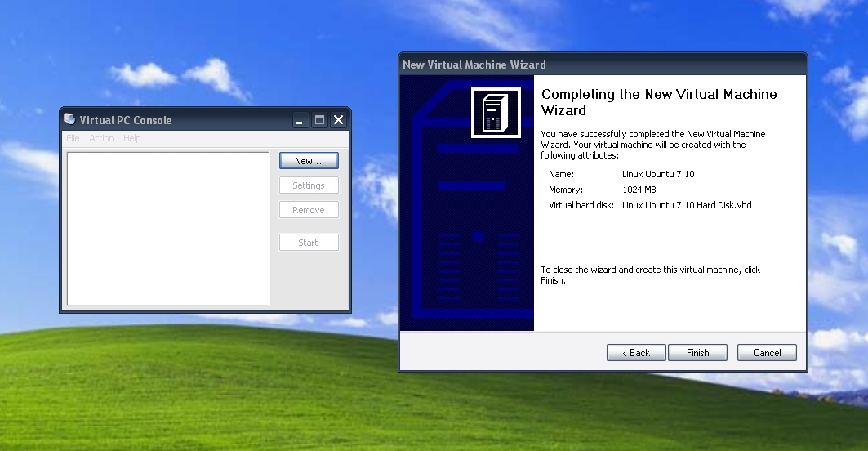This screenshot has width=868, height=451.
Task: Close the Virtual PC Console window
Action: [x=339, y=119]
